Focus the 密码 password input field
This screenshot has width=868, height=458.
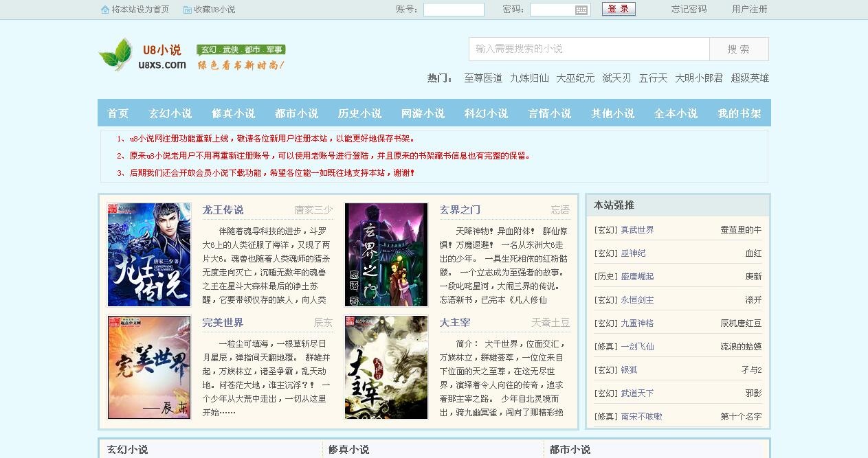(560, 10)
